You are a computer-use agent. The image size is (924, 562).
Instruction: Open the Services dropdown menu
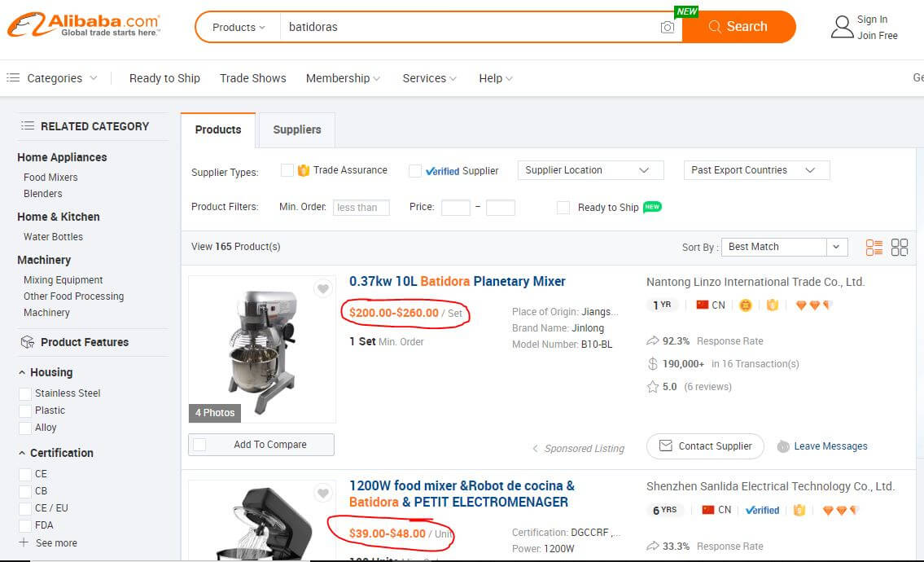(x=430, y=78)
